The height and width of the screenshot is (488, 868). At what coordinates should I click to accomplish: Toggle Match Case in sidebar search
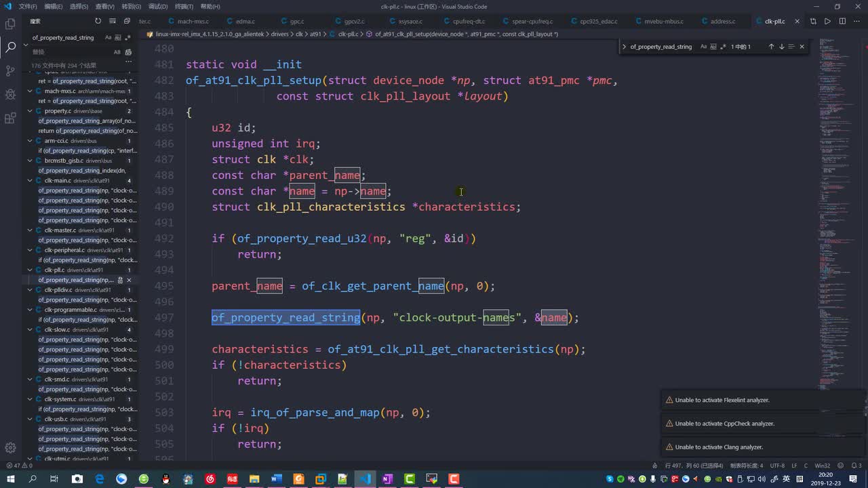[x=108, y=37]
